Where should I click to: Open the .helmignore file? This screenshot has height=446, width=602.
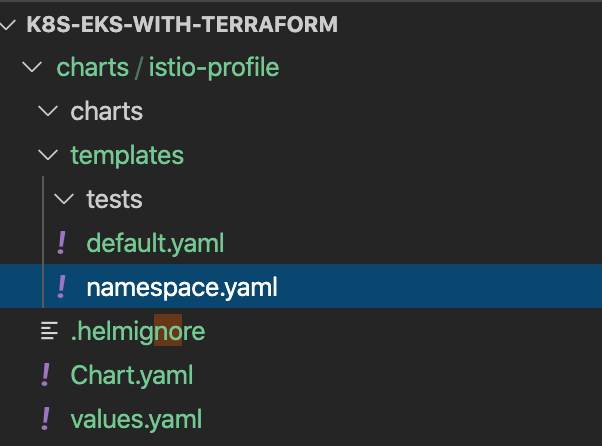138,331
